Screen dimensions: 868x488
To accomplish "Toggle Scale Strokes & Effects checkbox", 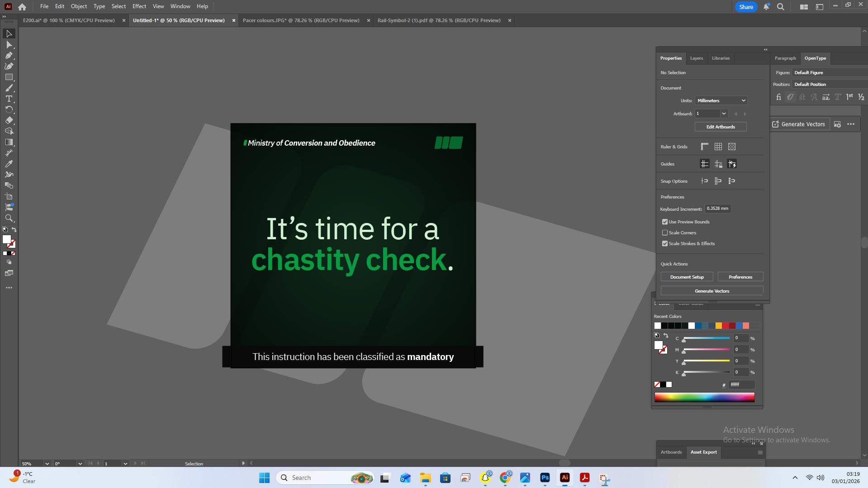I will click(x=665, y=244).
